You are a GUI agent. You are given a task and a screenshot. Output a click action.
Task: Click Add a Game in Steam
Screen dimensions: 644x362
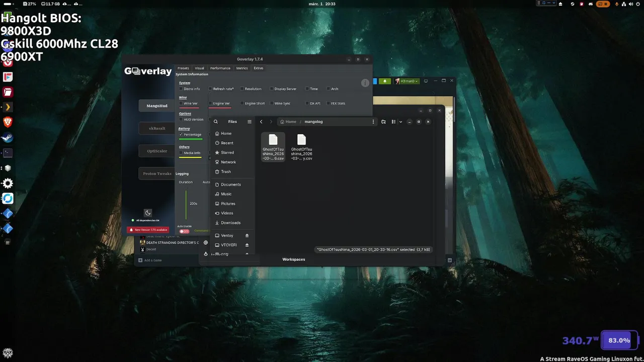150,260
